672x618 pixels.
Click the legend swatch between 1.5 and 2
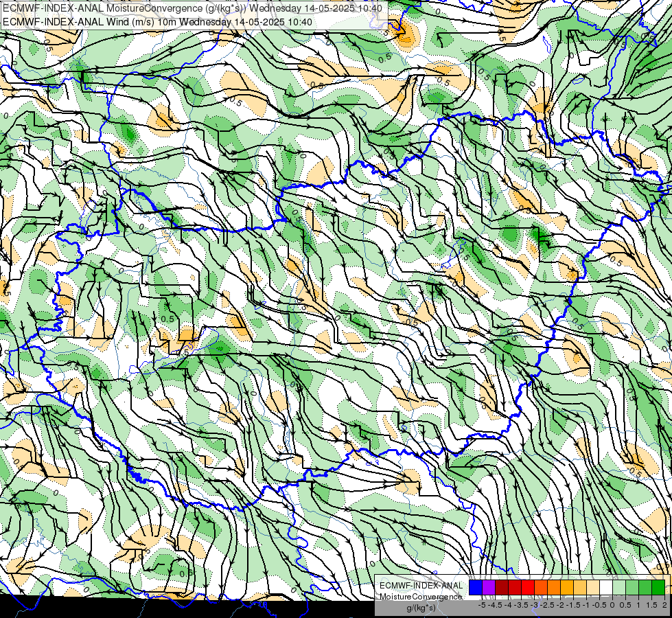point(658,587)
